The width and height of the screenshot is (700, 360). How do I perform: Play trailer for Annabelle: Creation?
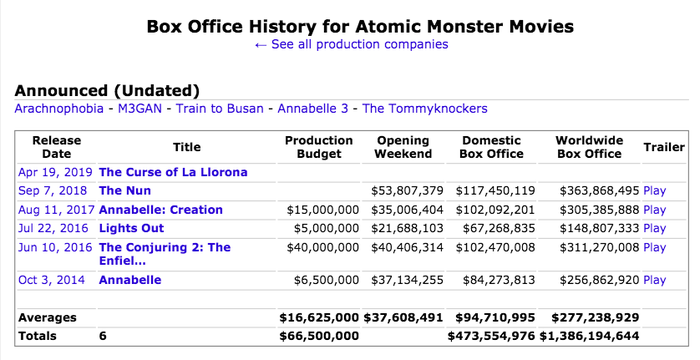654,210
